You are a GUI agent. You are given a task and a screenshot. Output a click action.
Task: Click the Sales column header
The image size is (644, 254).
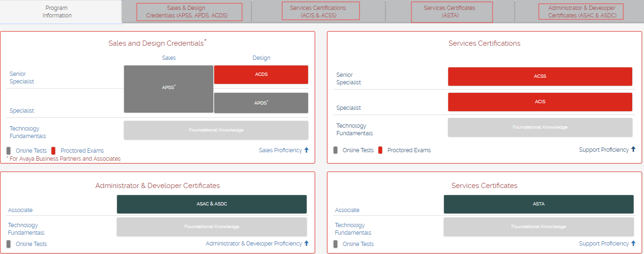pyautogui.click(x=168, y=58)
